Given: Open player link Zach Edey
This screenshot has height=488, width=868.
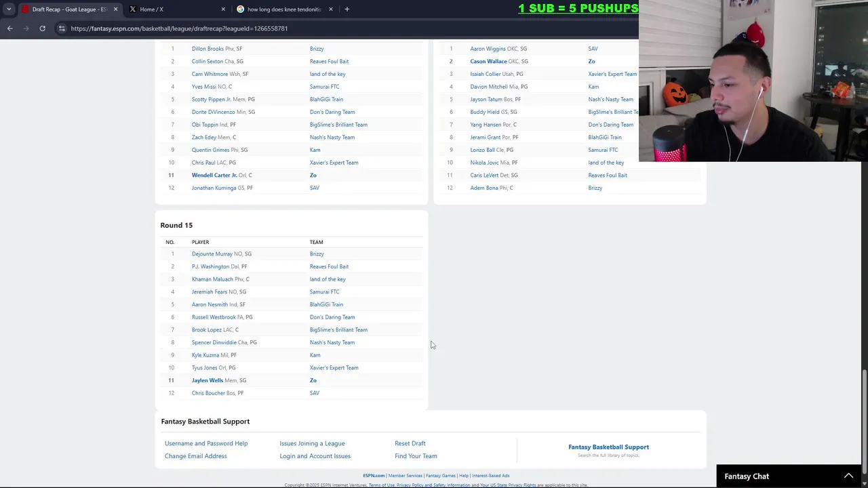Looking at the screenshot, I should 204,138.
